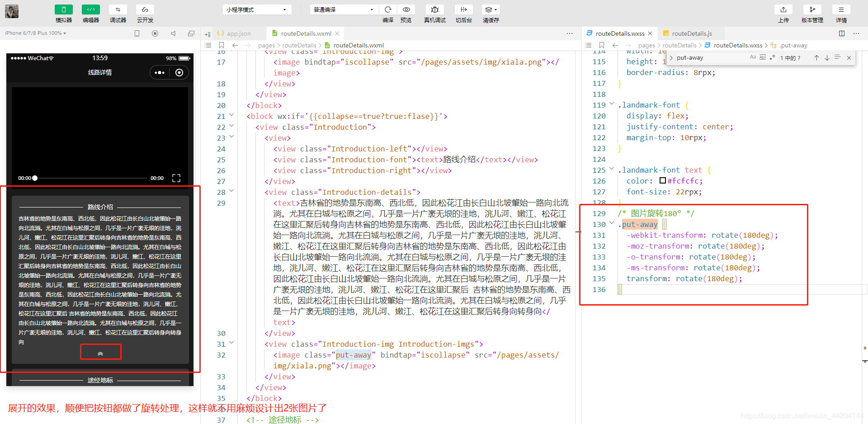Click the outline list icon in wxml editor
The width and height of the screenshot is (868, 424).
click(x=208, y=45)
